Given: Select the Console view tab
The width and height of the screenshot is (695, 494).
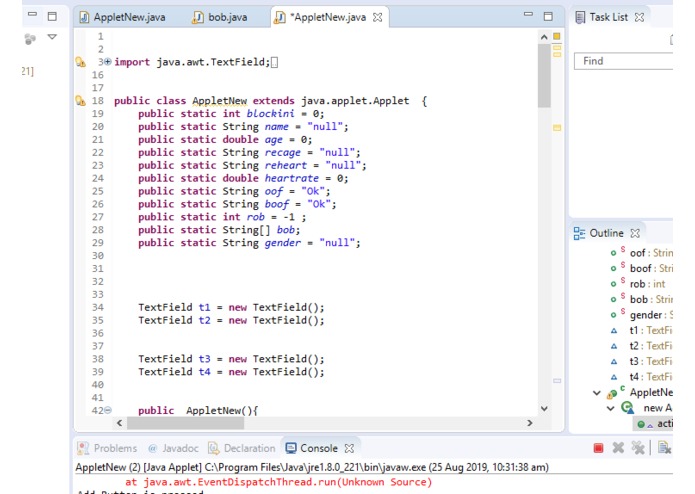Looking at the screenshot, I should pyautogui.click(x=312, y=448).
